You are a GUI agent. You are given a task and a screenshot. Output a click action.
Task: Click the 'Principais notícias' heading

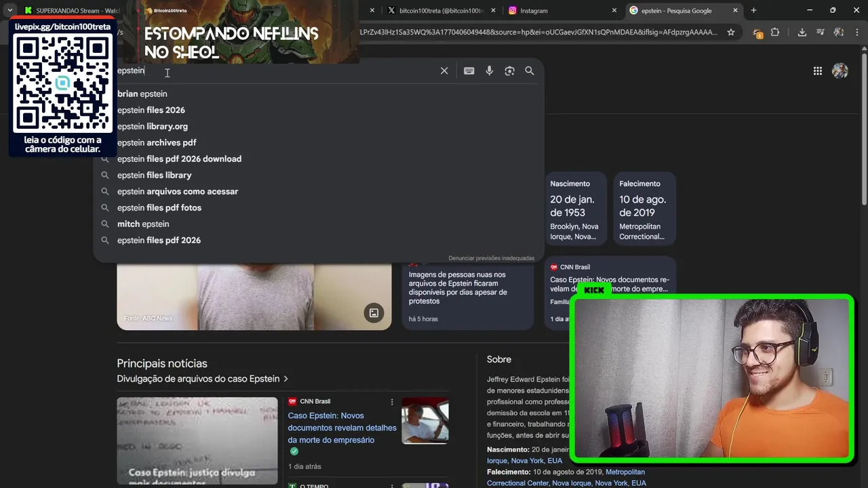pyautogui.click(x=162, y=363)
